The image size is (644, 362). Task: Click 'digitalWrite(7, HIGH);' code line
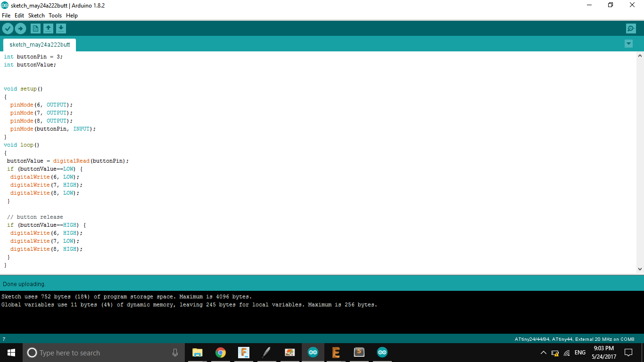pos(46,185)
